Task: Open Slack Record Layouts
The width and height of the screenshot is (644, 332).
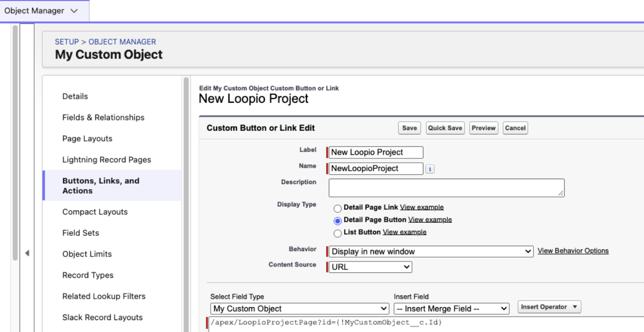Action: 102,318
